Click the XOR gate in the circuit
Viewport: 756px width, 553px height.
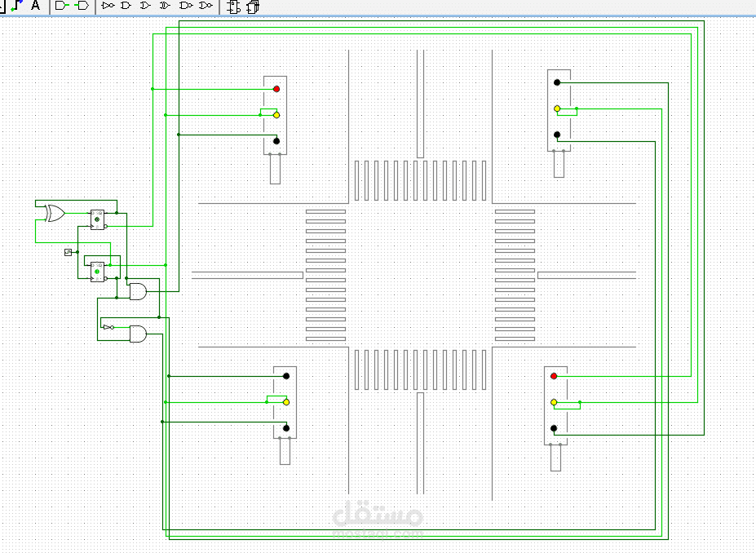tap(55, 213)
